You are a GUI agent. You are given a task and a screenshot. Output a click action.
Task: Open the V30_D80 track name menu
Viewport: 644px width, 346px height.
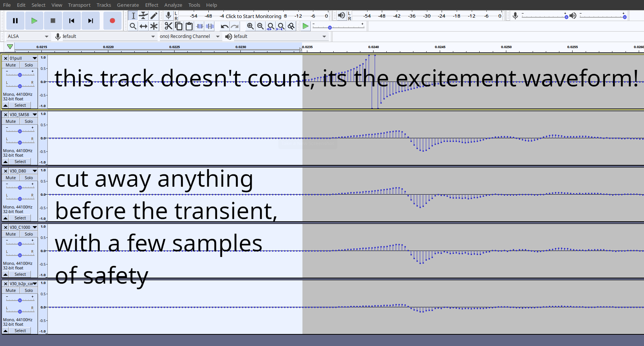point(23,171)
